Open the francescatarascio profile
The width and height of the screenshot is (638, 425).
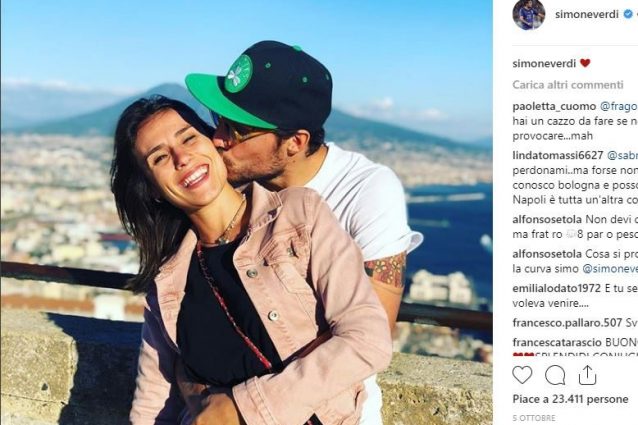tap(557, 342)
